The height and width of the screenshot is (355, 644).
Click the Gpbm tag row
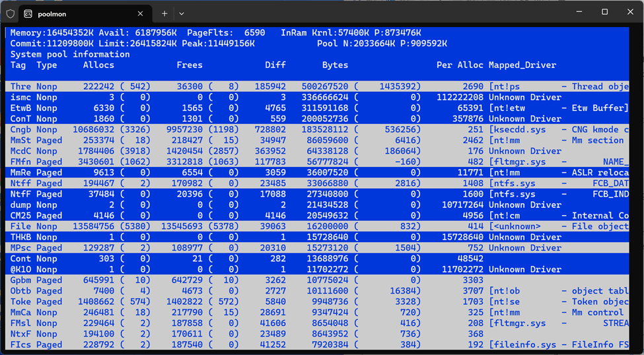tap(317, 280)
